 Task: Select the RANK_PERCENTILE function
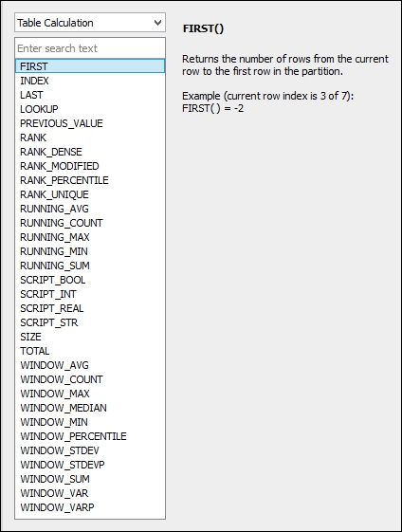[x=90, y=180]
